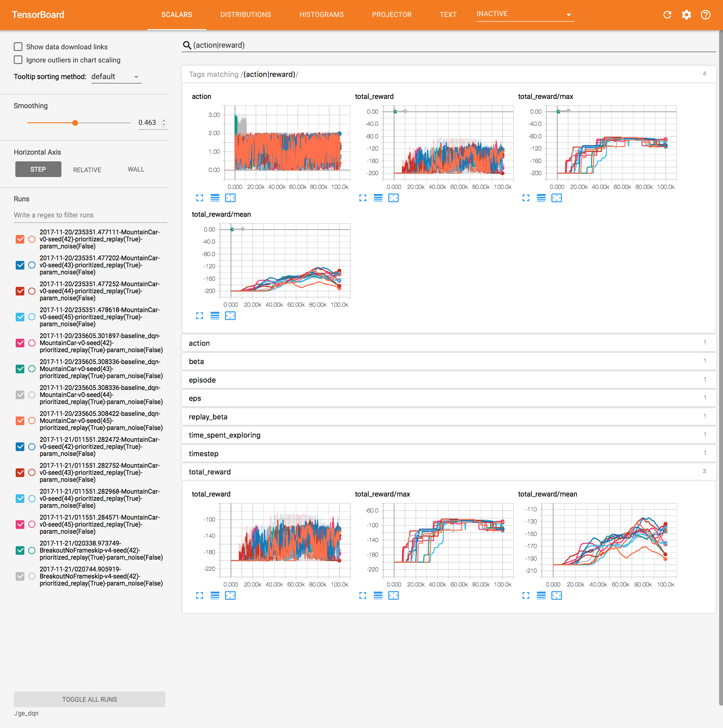Viewport: 723px width, 728px height.
Task: Select the RELATIVE horizontal axis option
Action: (x=87, y=170)
